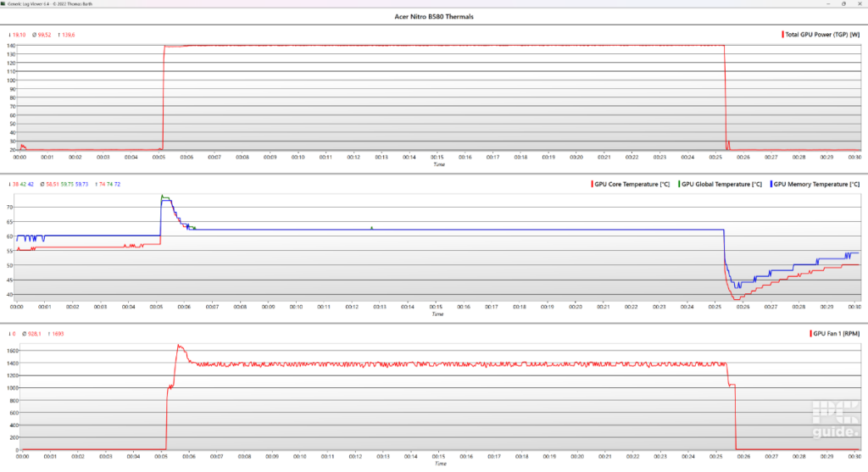Click the minimum core temperature value 38
This screenshot has width=868, height=472.
click(x=15, y=184)
